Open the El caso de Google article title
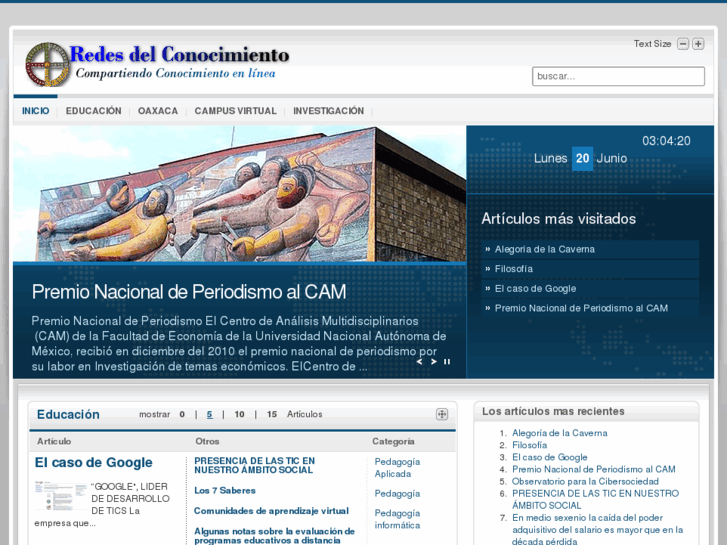Screen dimensions: 727x545 coord(94,462)
